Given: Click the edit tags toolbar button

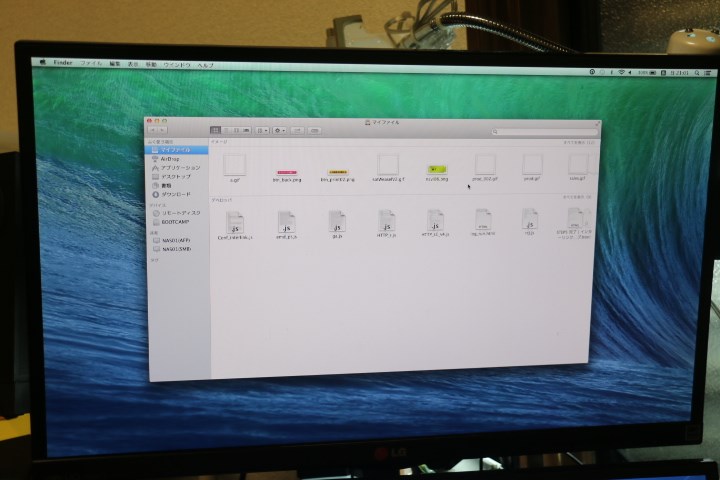Looking at the screenshot, I should point(315,130).
